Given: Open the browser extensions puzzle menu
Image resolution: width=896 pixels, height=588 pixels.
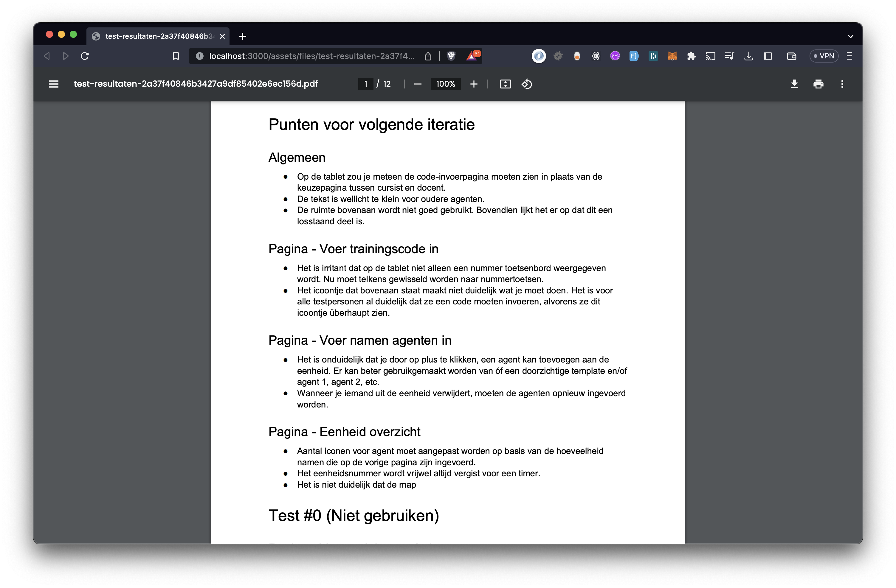Looking at the screenshot, I should [691, 56].
